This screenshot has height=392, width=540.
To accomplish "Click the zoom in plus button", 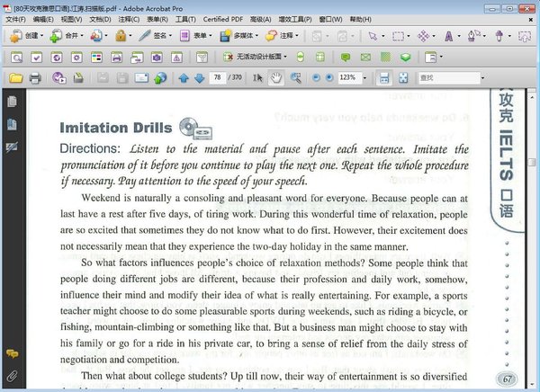I will (329, 78).
